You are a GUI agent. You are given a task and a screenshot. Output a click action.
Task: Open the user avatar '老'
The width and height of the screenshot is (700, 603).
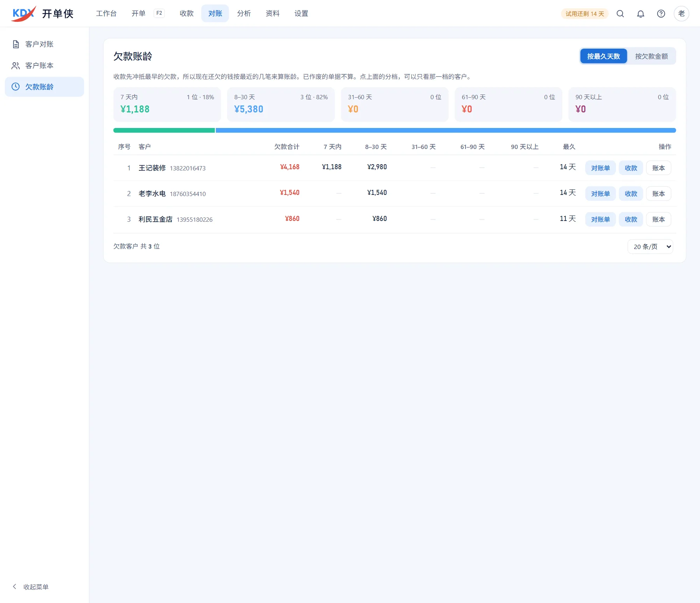pyautogui.click(x=681, y=14)
